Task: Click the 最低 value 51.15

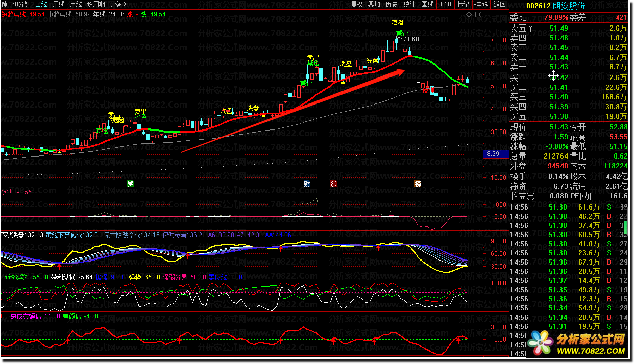Action: pos(619,147)
